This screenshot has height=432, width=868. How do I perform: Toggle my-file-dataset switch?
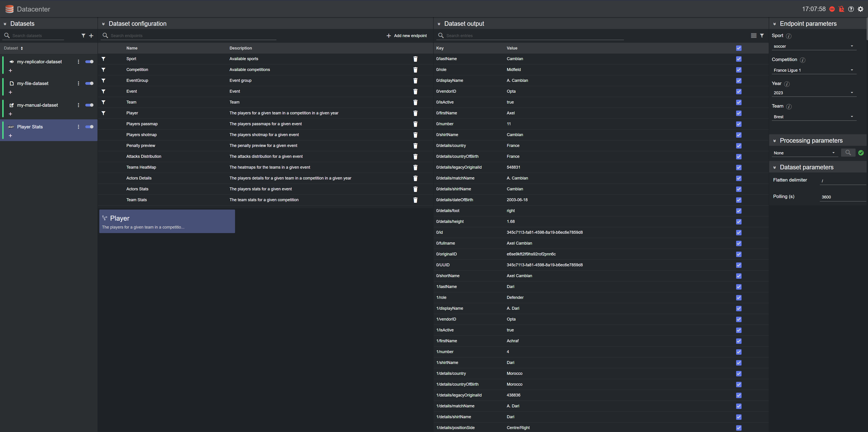(x=89, y=83)
